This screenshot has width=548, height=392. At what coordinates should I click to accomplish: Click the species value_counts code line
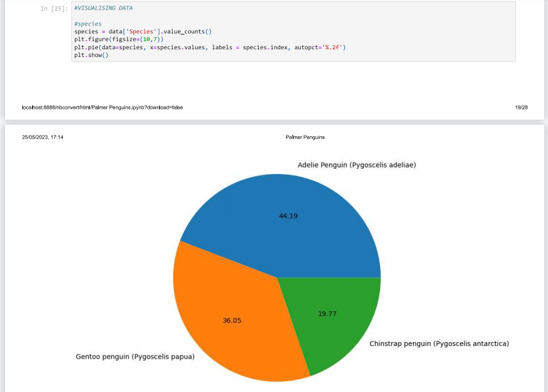point(143,31)
